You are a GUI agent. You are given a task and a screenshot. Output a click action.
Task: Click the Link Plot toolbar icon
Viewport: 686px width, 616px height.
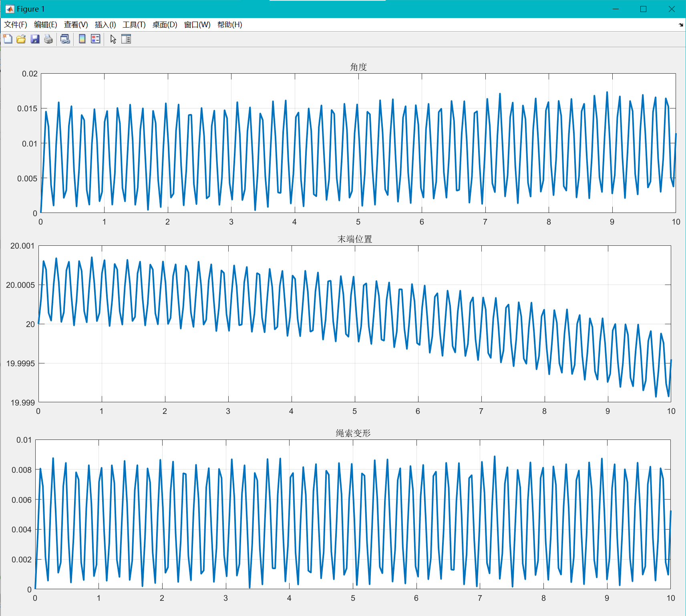65,39
